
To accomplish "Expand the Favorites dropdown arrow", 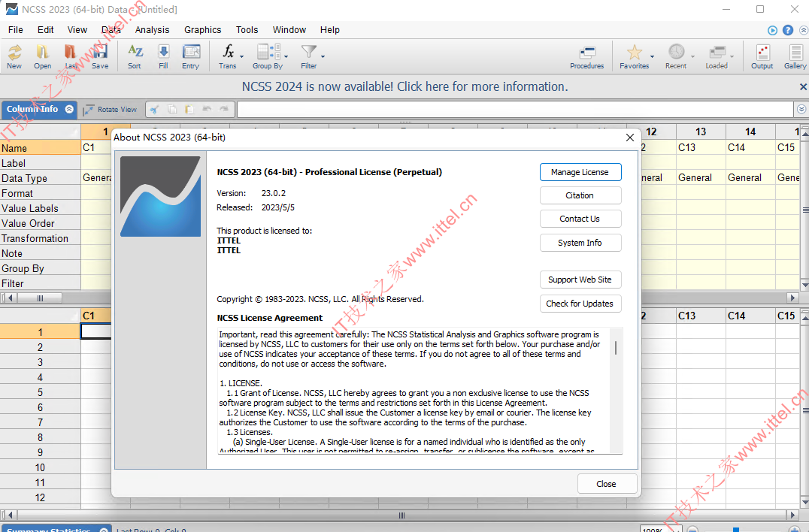I will pyautogui.click(x=652, y=56).
